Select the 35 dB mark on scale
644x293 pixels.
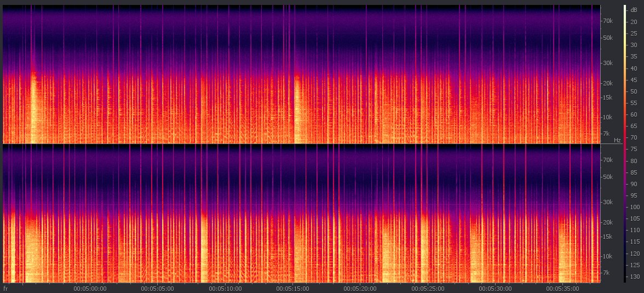coord(633,57)
